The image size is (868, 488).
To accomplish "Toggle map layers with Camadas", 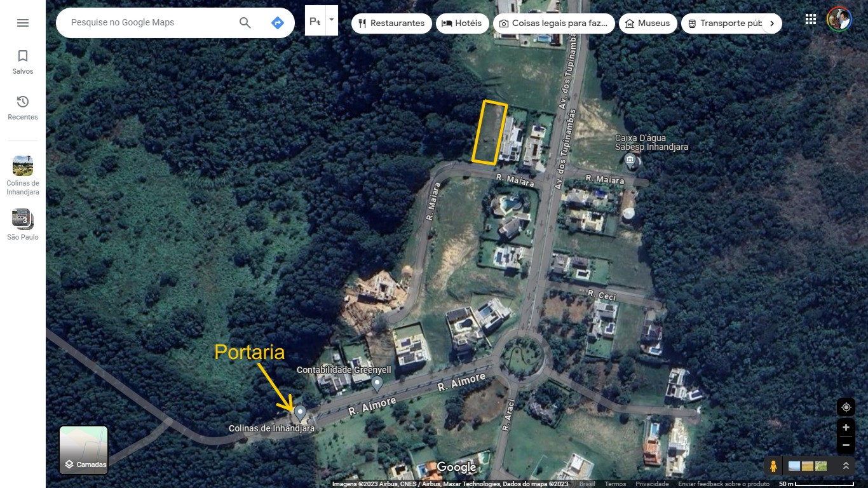I will tap(84, 451).
